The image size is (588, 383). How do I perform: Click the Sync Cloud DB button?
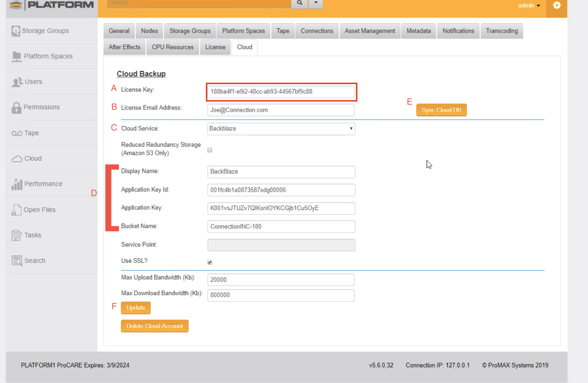[442, 110]
